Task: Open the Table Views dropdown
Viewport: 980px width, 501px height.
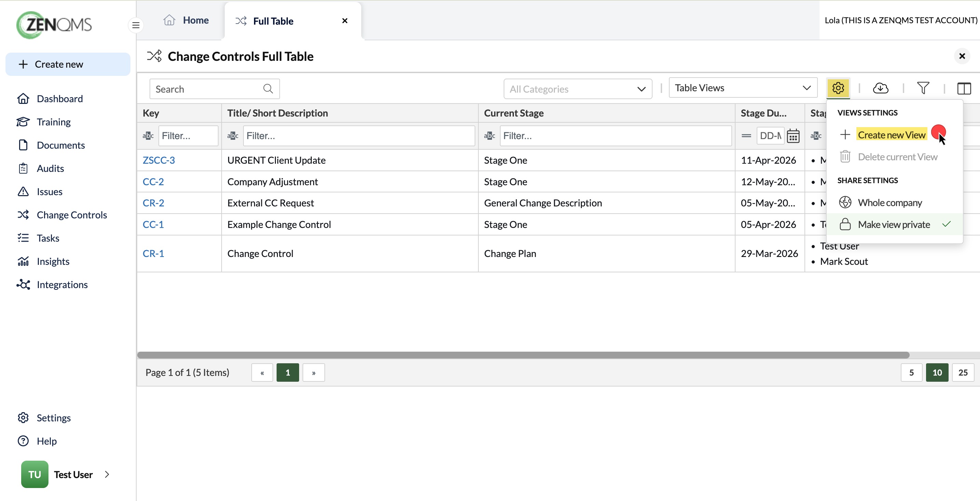Action: [x=743, y=88]
